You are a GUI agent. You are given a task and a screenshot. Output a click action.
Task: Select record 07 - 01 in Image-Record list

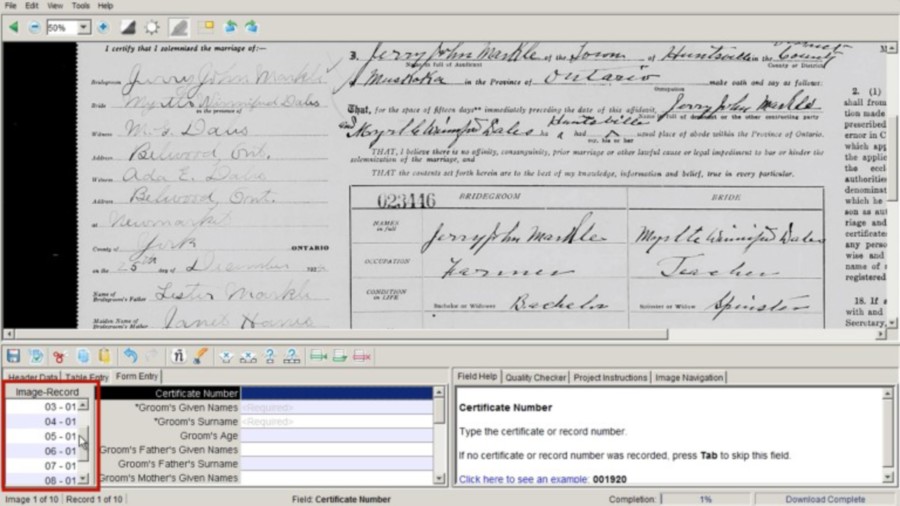click(x=41, y=465)
